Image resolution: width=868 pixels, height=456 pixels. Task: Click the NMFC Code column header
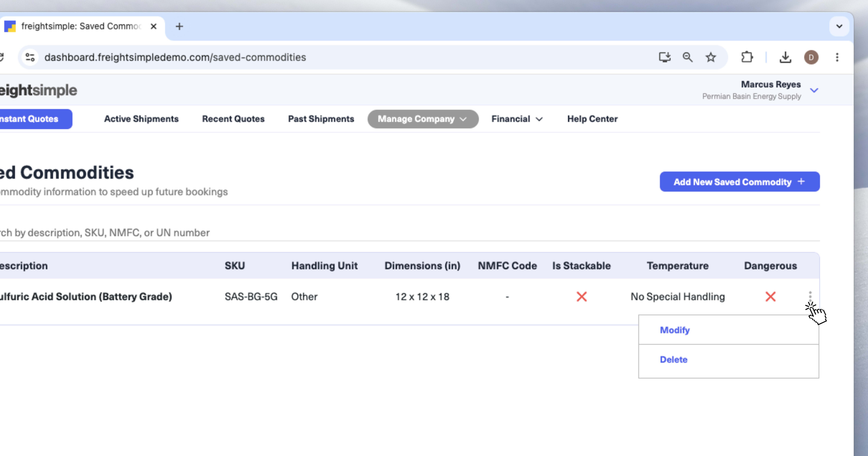point(507,266)
